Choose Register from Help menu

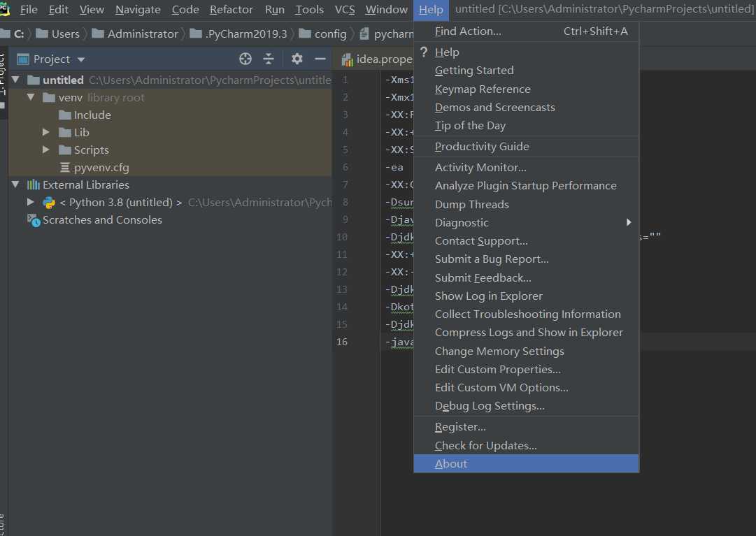click(527, 427)
